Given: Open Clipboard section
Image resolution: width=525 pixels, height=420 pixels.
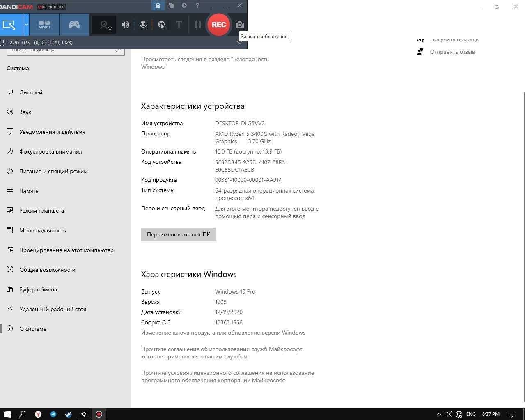Looking at the screenshot, I should point(66,289).
